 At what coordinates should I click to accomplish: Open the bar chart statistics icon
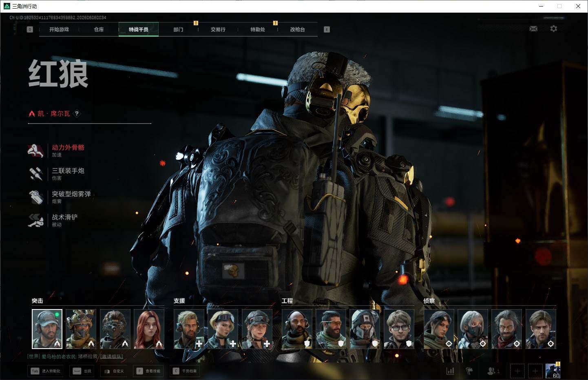tap(450, 371)
